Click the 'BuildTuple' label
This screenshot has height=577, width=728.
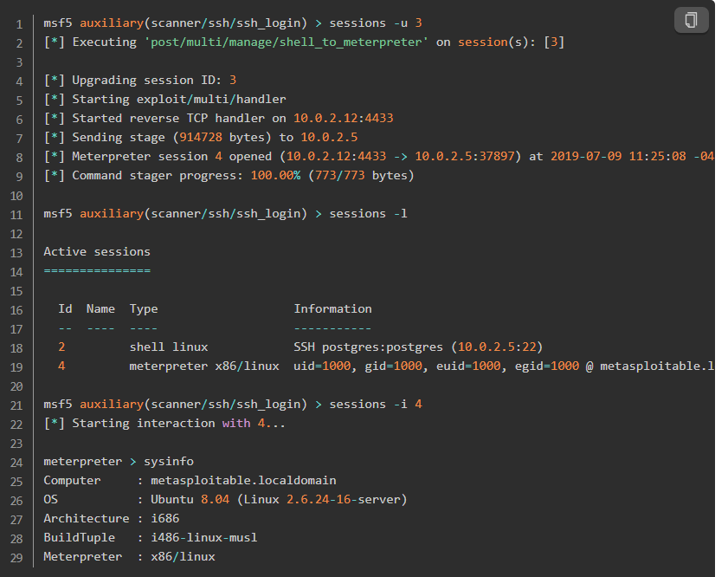(79, 538)
